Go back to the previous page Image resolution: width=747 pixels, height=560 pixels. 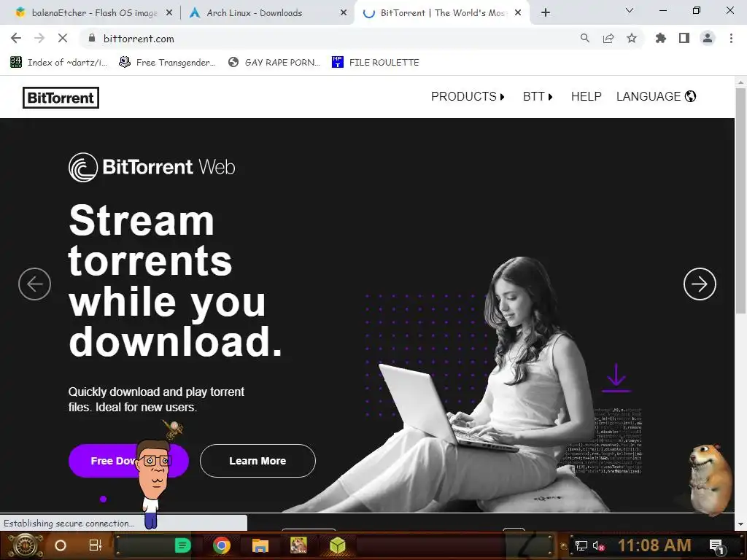(x=16, y=38)
